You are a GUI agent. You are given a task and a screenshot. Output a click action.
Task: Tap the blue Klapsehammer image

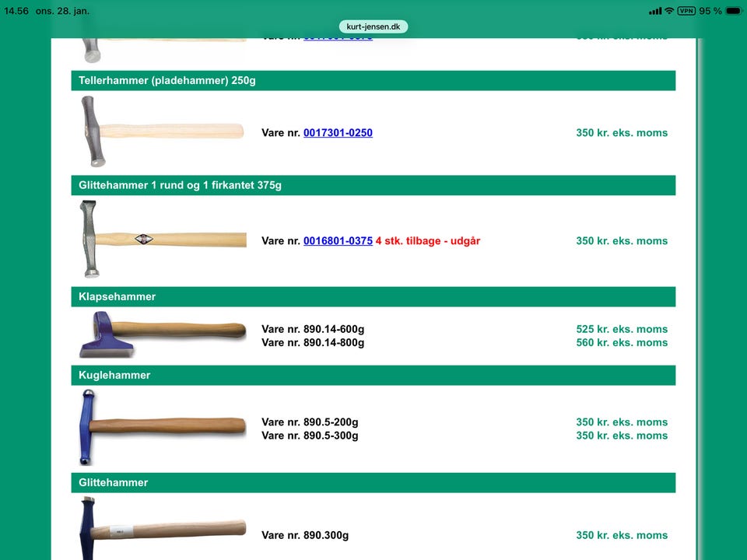click(x=163, y=334)
